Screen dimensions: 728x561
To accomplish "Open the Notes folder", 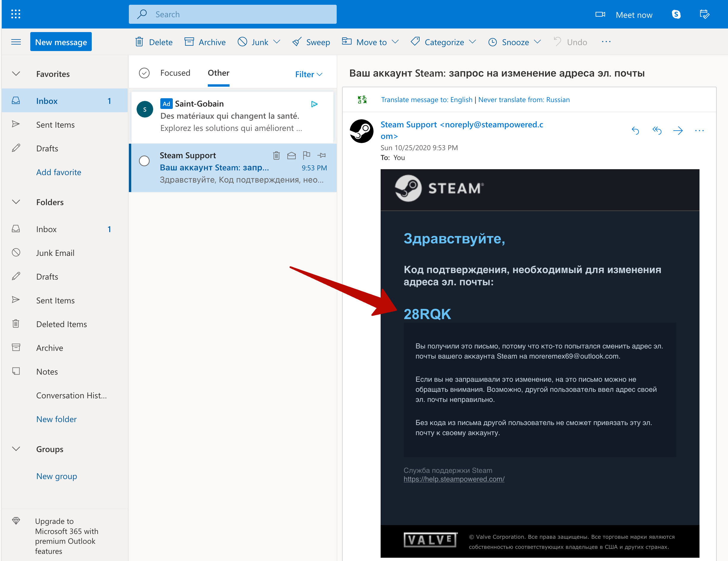I will pos(65,372).
